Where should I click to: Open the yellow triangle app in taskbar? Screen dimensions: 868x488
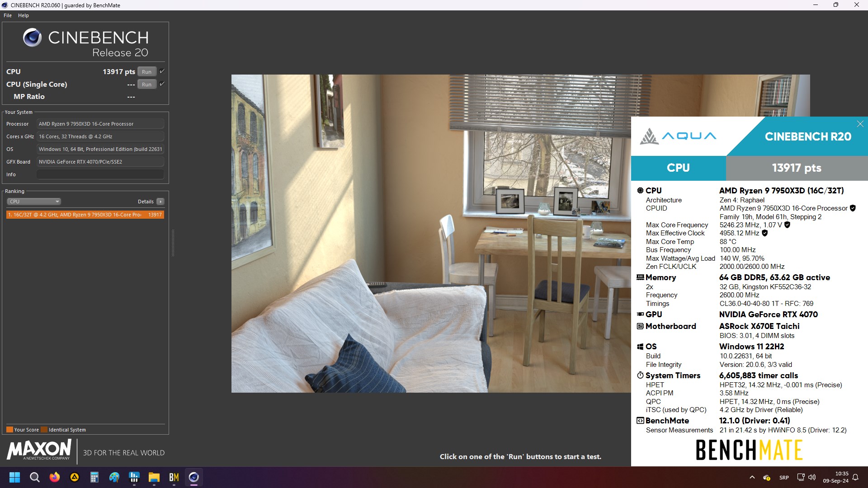click(74, 477)
